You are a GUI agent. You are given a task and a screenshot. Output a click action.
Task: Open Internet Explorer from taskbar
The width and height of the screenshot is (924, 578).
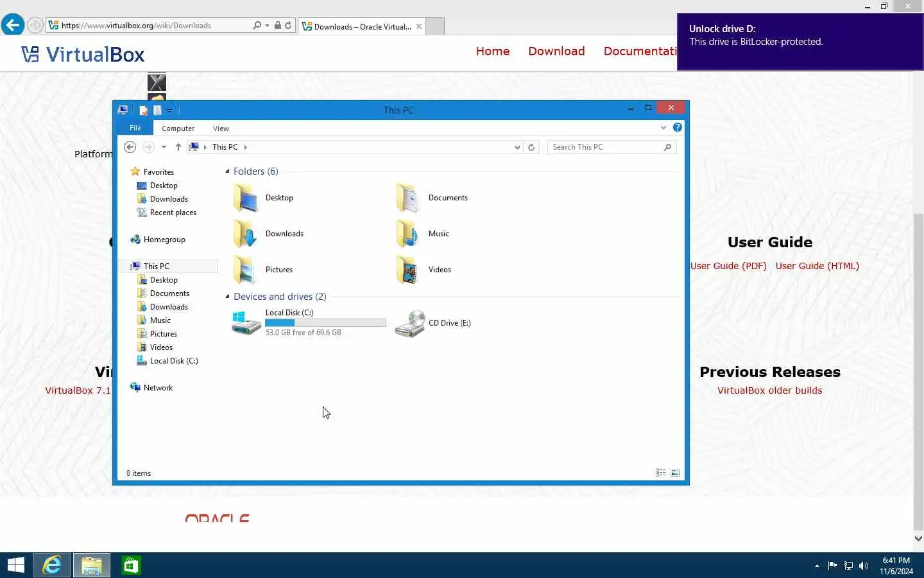point(52,565)
